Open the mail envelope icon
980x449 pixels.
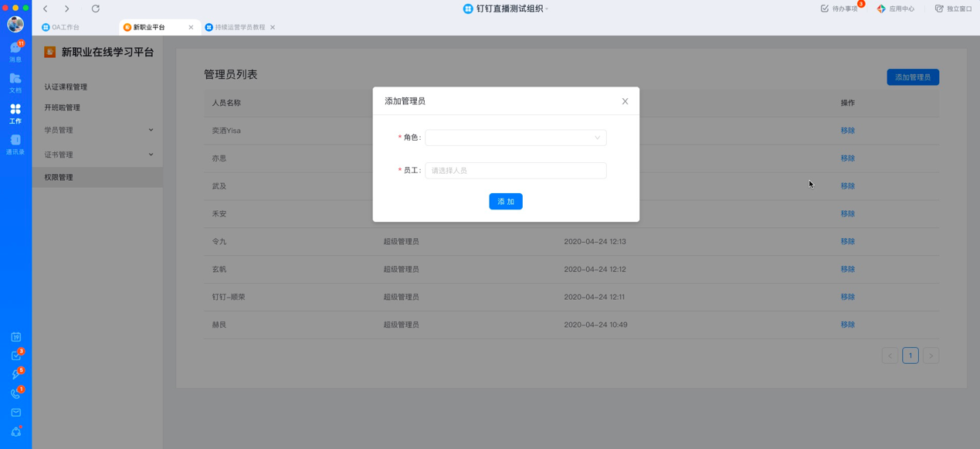(15, 413)
